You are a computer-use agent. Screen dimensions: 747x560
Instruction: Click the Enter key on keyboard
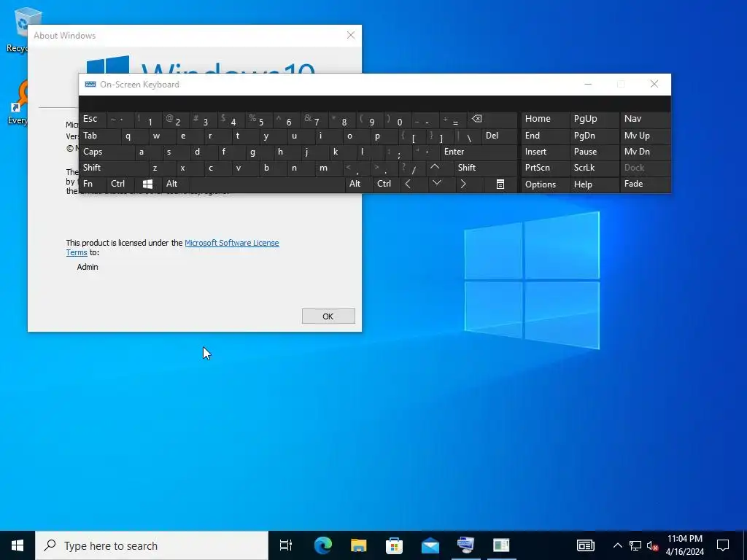(479, 152)
